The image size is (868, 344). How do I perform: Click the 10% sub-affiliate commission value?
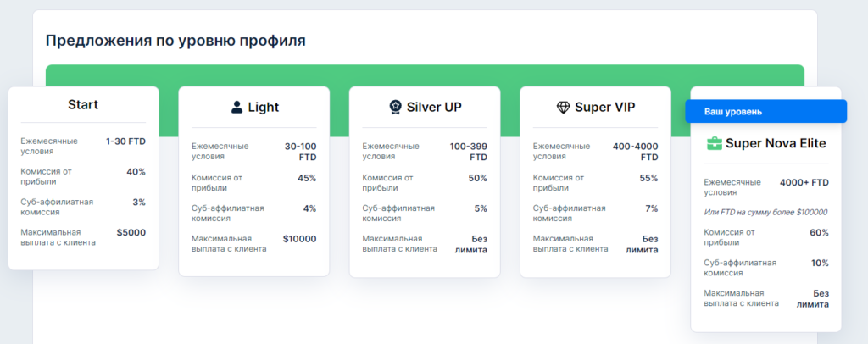(x=820, y=263)
